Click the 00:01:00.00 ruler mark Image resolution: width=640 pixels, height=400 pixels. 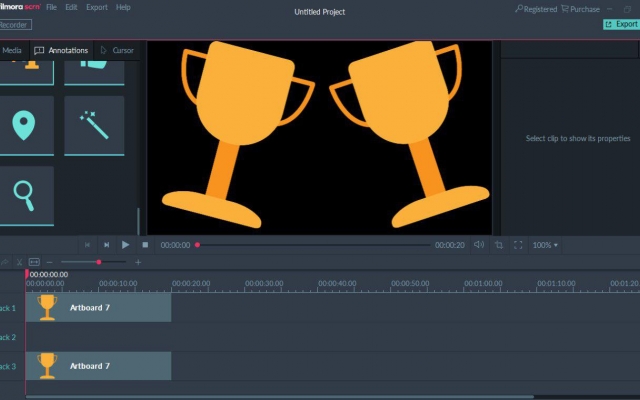click(483, 283)
